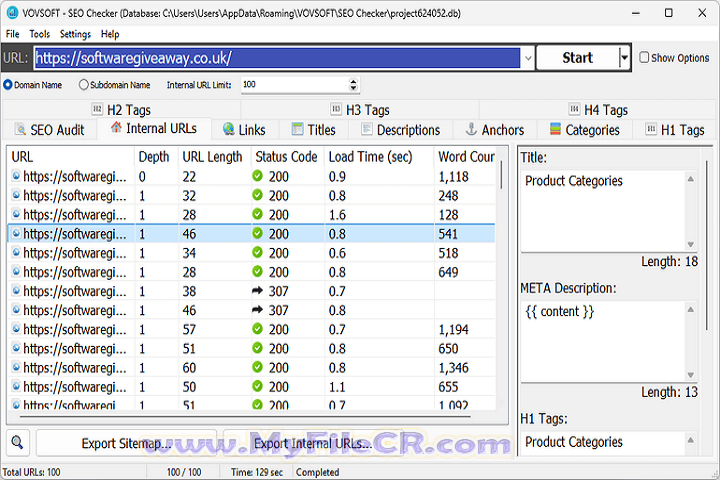Click green check icon in row with 655 words

click(257, 386)
